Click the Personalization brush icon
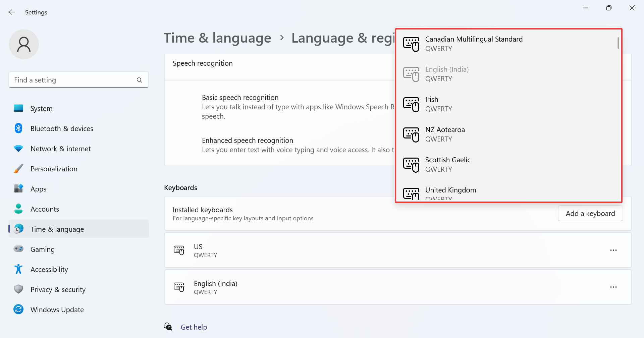Image resolution: width=644 pixels, height=338 pixels. tap(18, 168)
